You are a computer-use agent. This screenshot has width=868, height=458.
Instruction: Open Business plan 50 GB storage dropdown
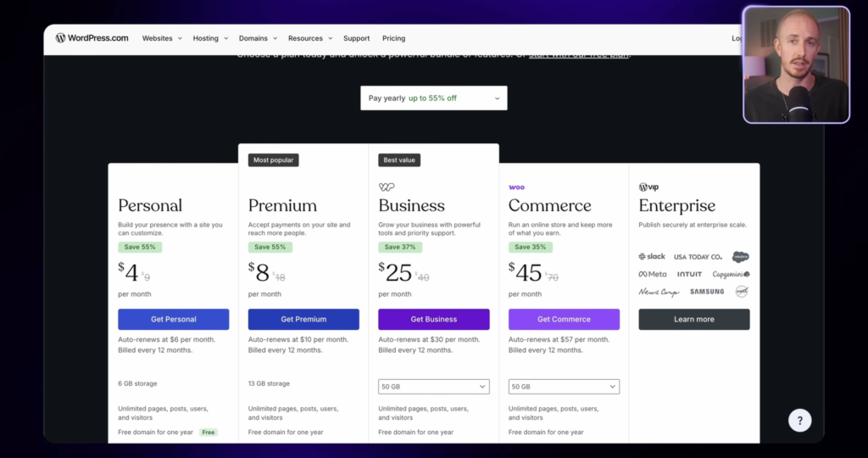pyautogui.click(x=434, y=387)
